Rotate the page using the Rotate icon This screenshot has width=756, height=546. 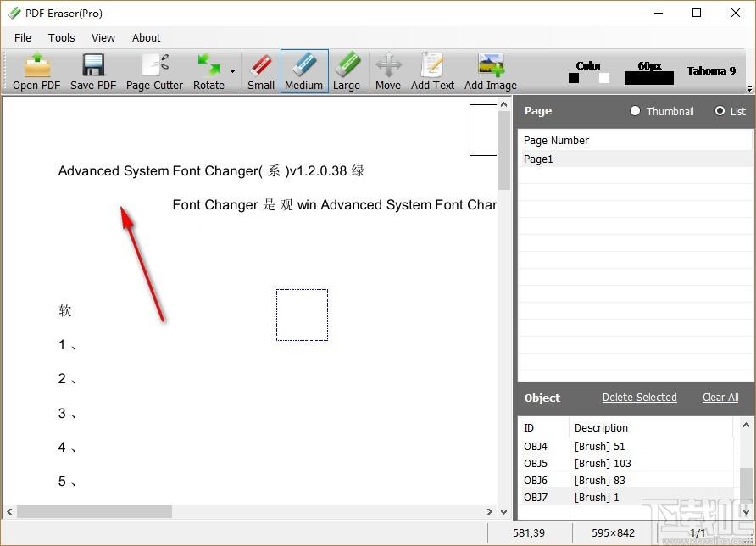click(x=208, y=71)
